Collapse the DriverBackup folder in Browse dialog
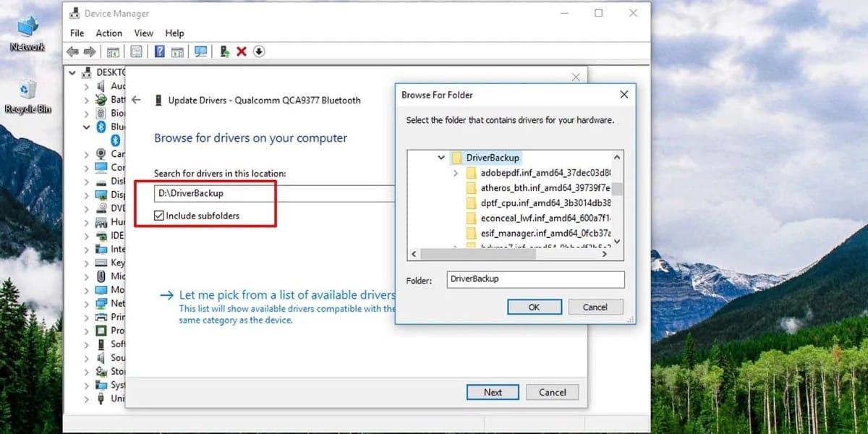The image size is (868, 434). [x=441, y=157]
